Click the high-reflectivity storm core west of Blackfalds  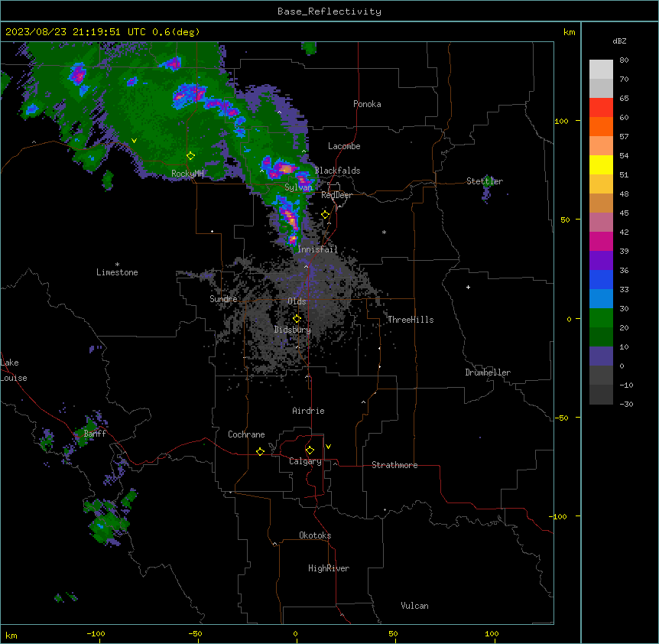(286, 168)
